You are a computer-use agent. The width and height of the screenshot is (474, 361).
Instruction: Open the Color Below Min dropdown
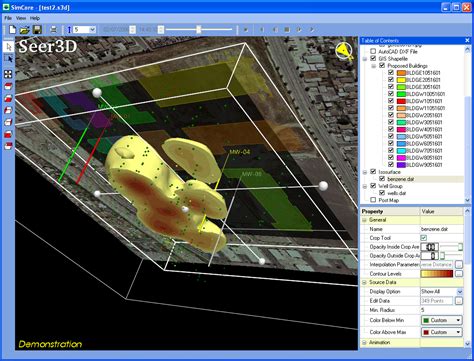(442, 320)
